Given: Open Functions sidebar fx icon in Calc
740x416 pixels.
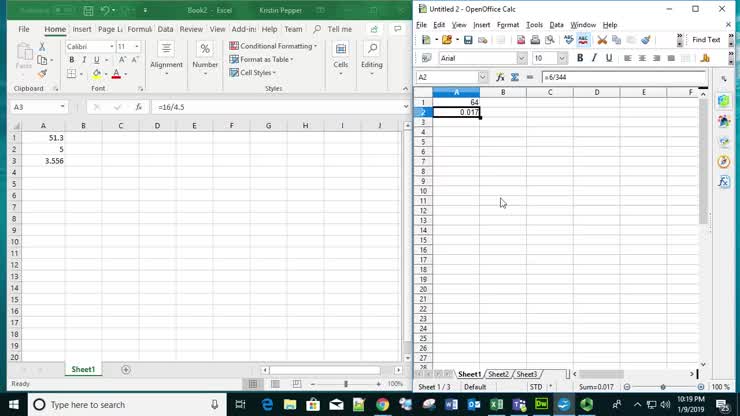Looking at the screenshot, I should (723, 182).
